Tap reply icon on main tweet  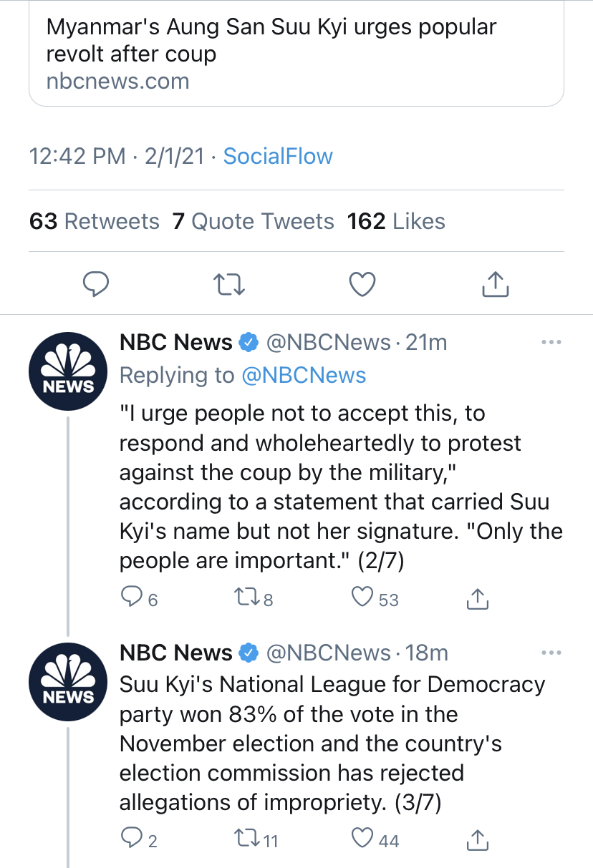(96, 284)
